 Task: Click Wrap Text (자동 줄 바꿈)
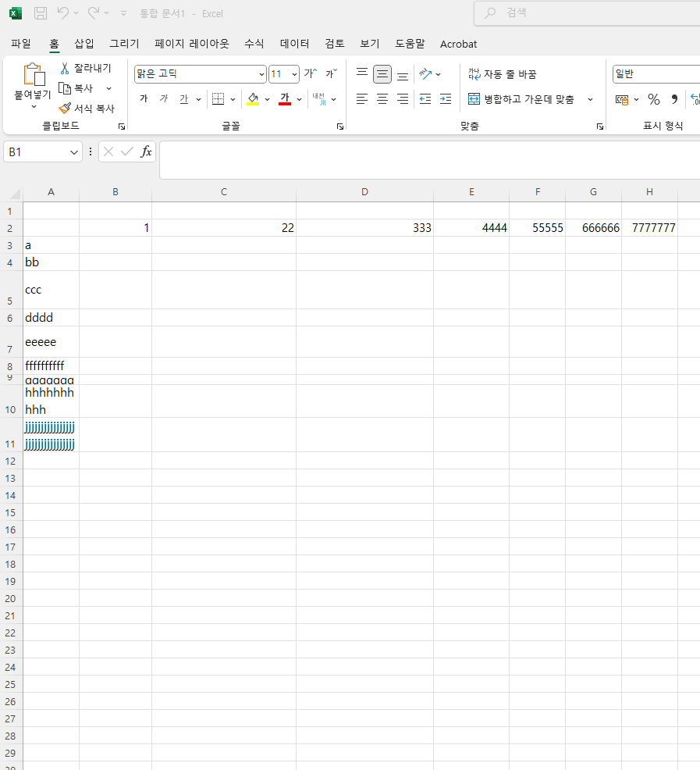[502, 74]
